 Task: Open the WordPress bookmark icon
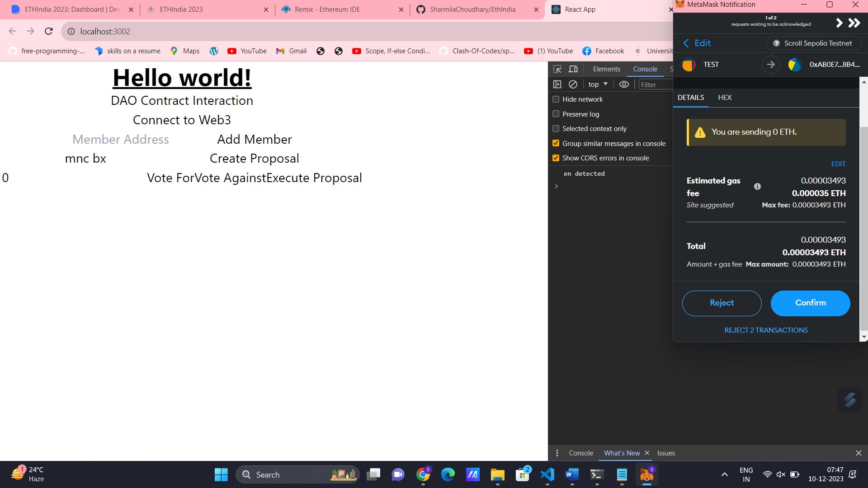pos(214,51)
